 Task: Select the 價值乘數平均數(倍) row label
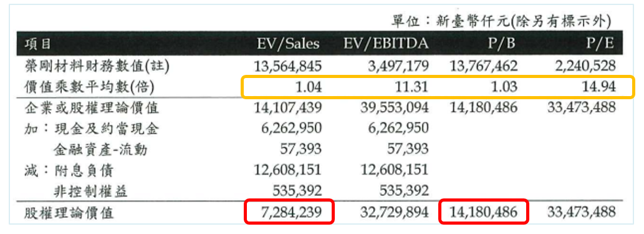(x=91, y=87)
